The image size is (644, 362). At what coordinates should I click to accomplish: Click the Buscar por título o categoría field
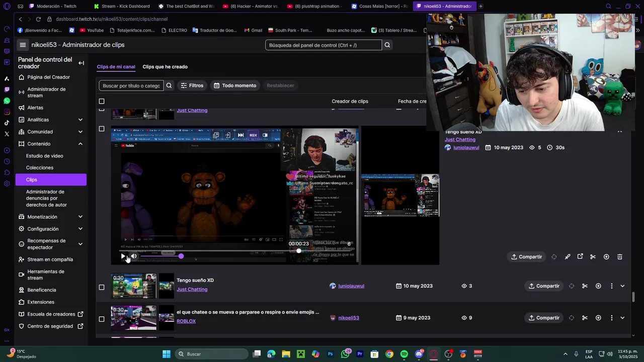[131, 85]
